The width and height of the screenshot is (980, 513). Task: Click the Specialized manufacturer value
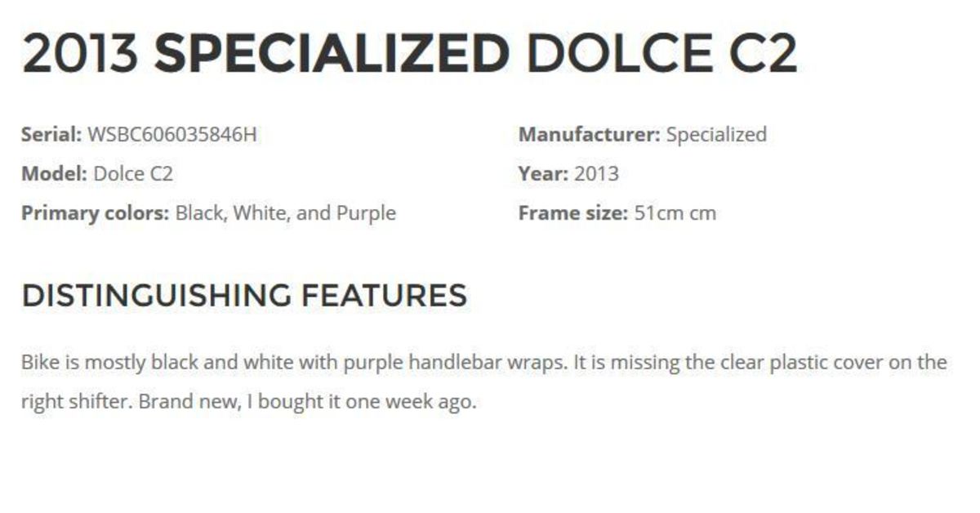pos(716,134)
